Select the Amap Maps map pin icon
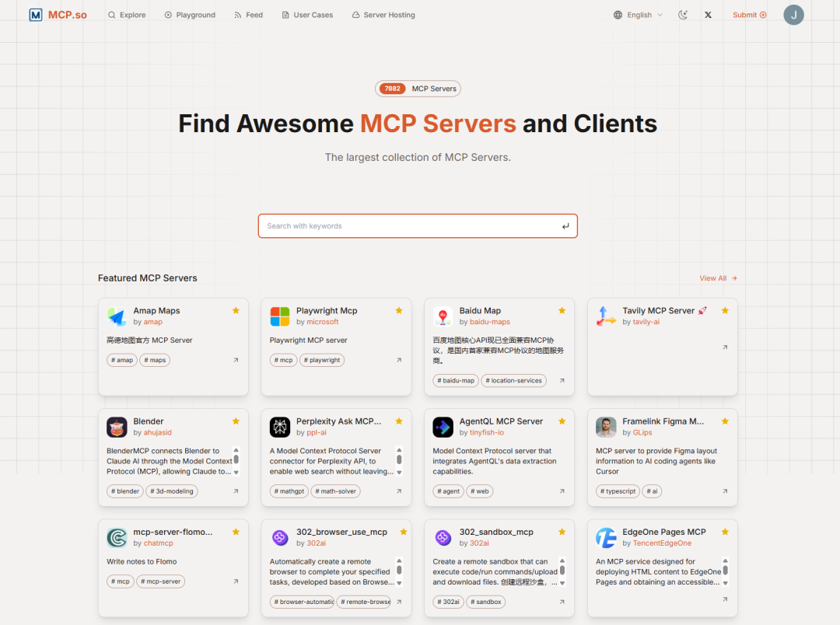 [117, 316]
